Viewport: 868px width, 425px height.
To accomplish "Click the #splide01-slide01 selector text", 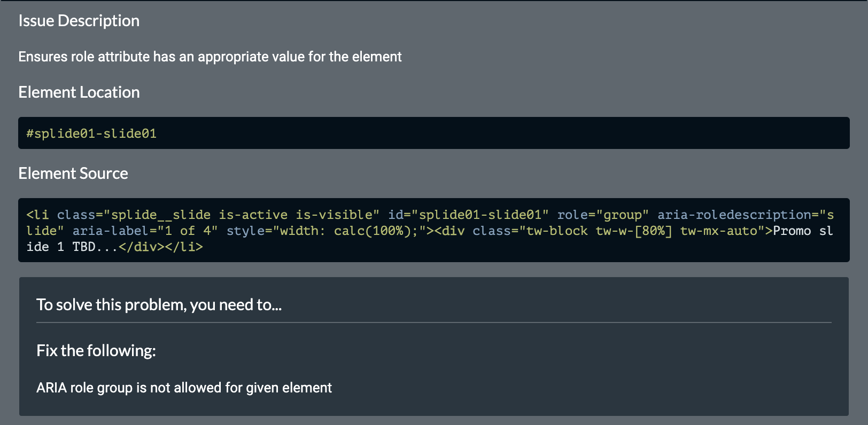I will coord(91,133).
